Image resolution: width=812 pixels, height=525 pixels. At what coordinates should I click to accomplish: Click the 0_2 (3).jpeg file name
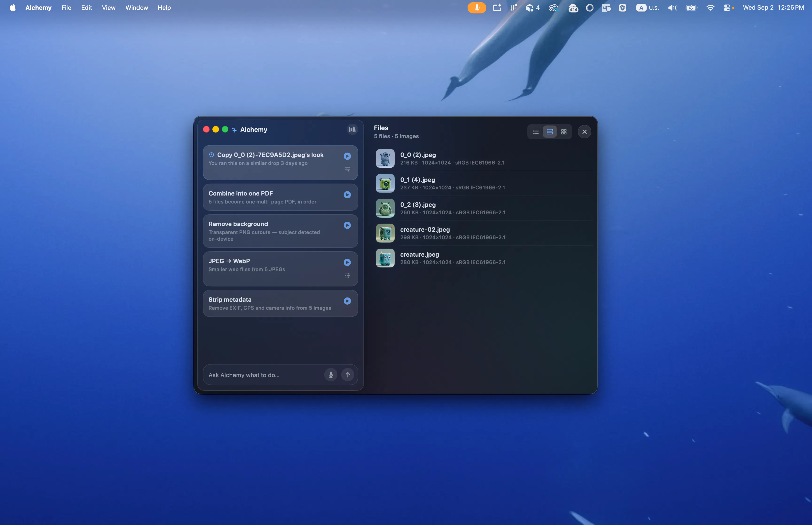pyautogui.click(x=418, y=204)
